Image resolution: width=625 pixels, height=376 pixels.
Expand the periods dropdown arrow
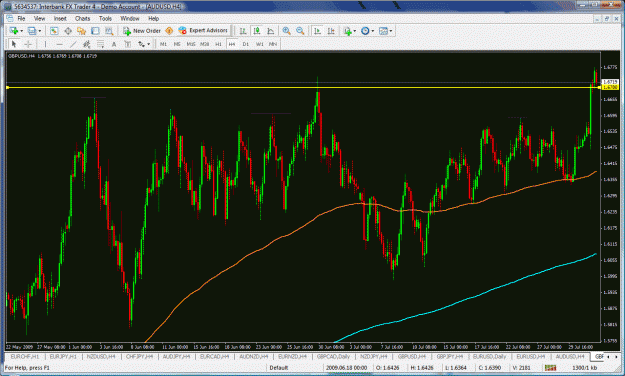373,31
